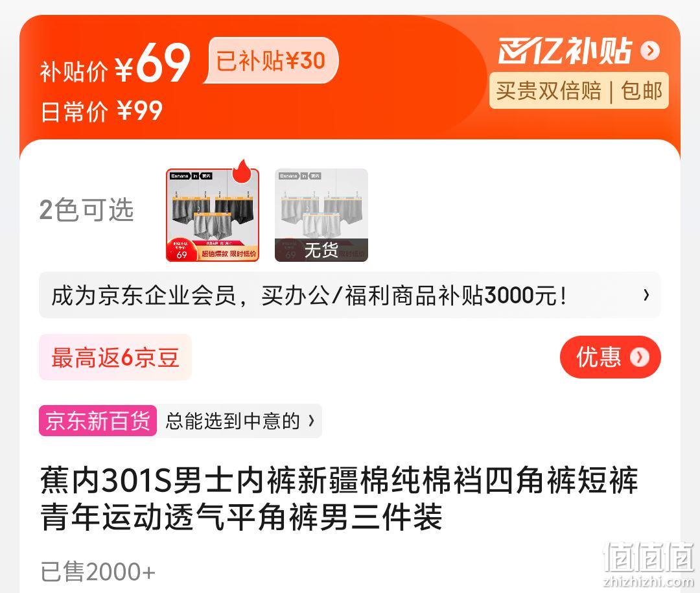Tap the 已售2000+ sales count

(98, 572)
